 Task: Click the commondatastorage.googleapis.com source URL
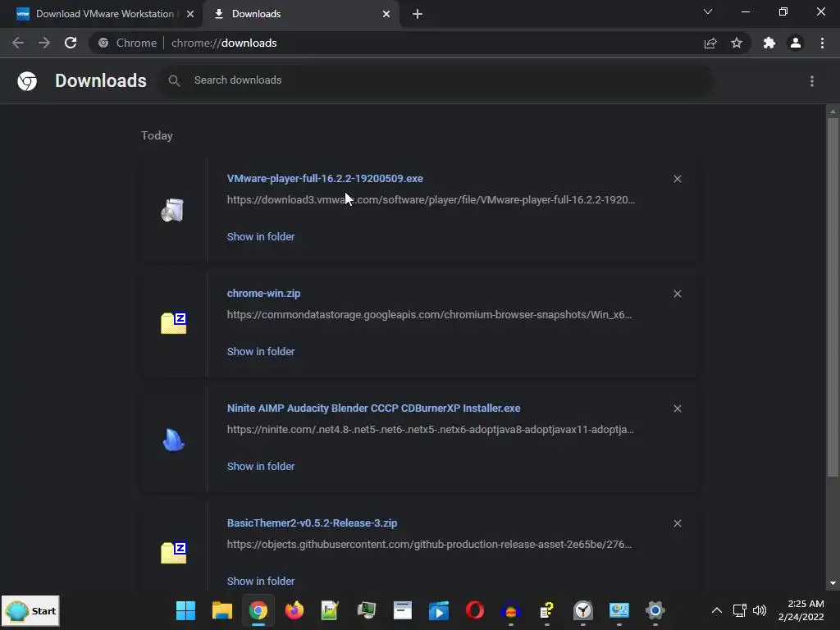[429, 314]
